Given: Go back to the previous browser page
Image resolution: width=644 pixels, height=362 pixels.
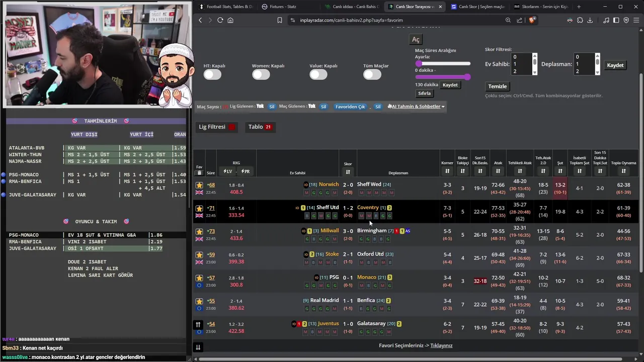Looking at the screenshot, I should coord(200,20).
